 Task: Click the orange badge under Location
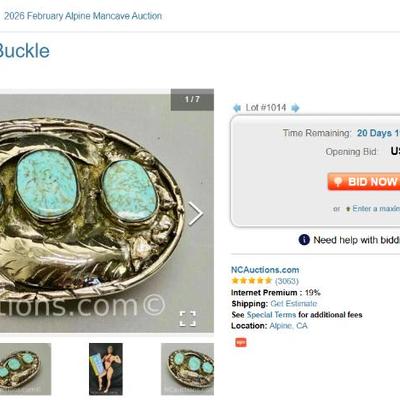click(x=241, y=342)
